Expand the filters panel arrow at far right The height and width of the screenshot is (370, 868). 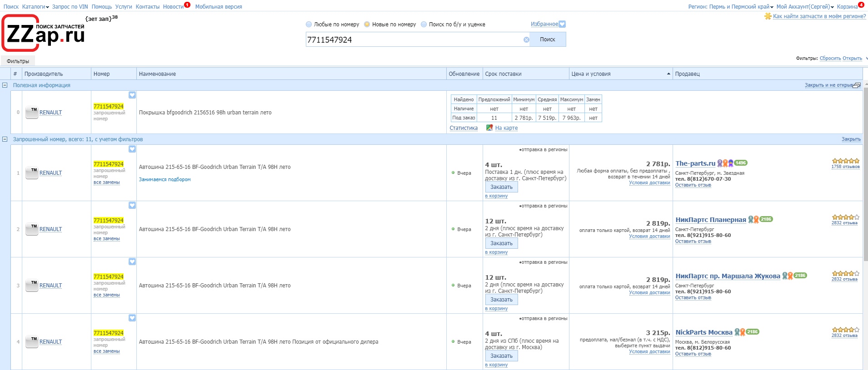click(866, 59)
